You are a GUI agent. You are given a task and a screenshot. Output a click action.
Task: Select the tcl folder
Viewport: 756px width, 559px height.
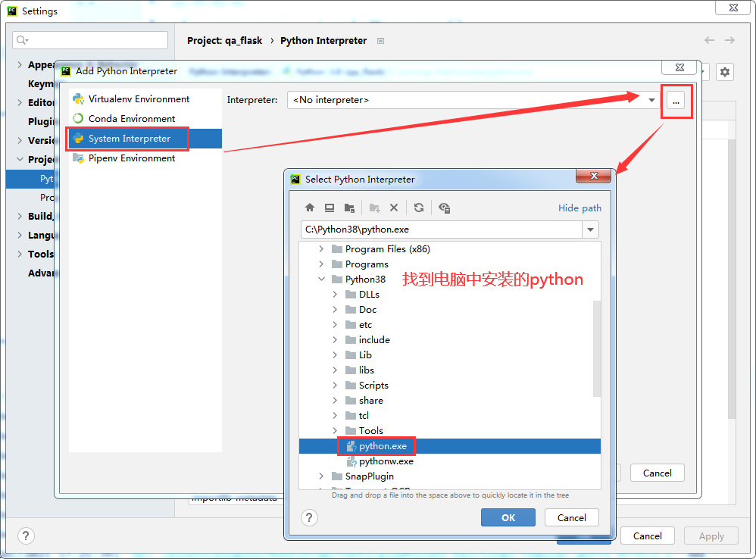pyautogui.click(x=364, y=415)
